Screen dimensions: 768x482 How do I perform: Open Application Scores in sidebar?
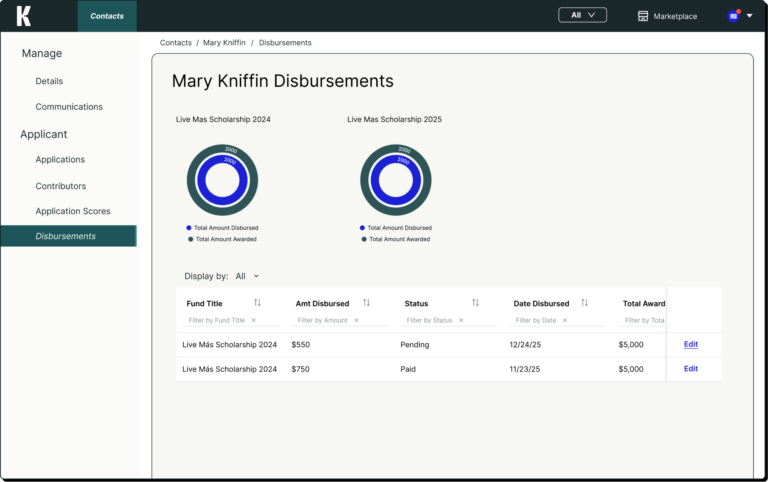[73, 211]
